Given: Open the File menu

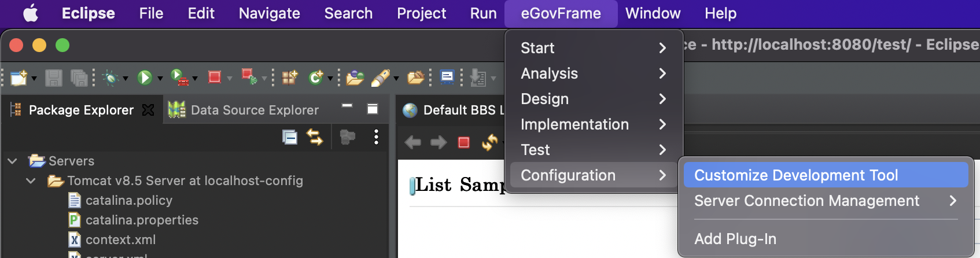Looking at the screenshot, I should (x=151, y=13).
